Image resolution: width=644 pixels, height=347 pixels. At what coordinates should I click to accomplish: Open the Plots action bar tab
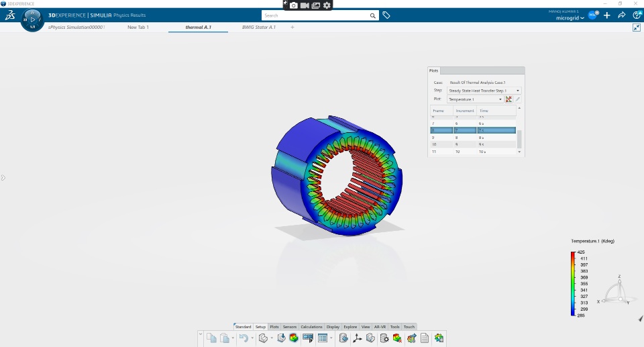click(x=274, y=327)
